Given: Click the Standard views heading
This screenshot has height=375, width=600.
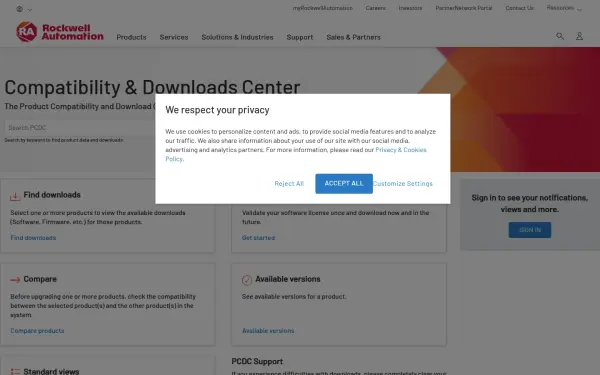Looking at the screenshot, I should tap(51, 371).
